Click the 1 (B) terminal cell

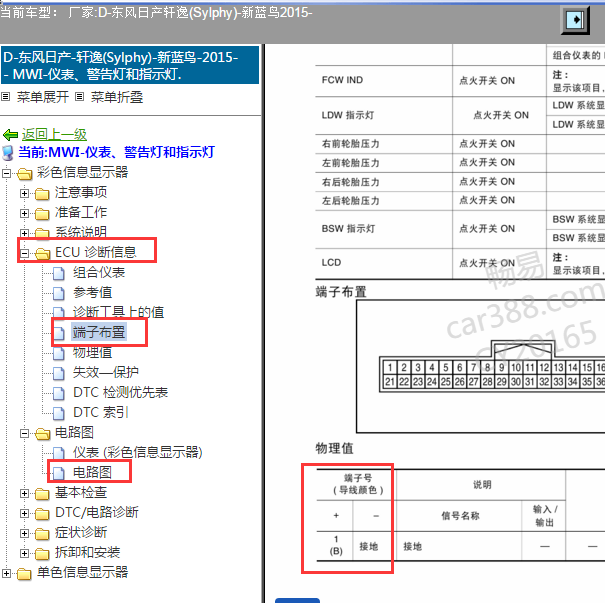click(x=336, y=545)
